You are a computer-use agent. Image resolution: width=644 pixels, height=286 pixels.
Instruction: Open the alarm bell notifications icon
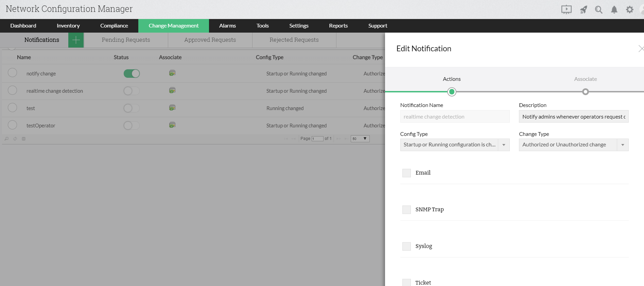614,10
